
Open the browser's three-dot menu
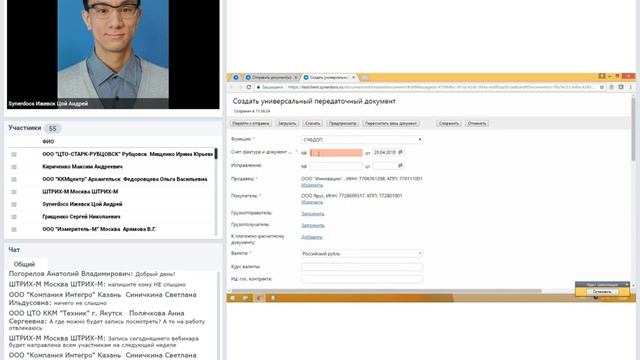631,87
